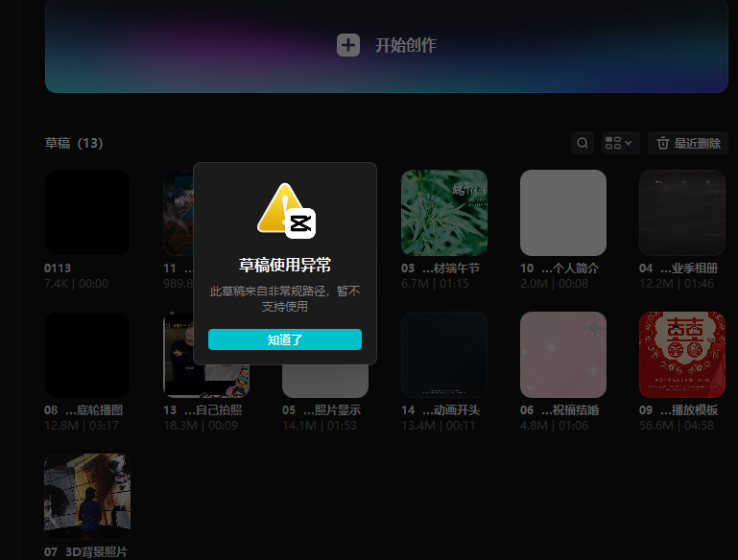
Task: Click the info text 14.1M | 01:53
Action: [x=320, y=426]
